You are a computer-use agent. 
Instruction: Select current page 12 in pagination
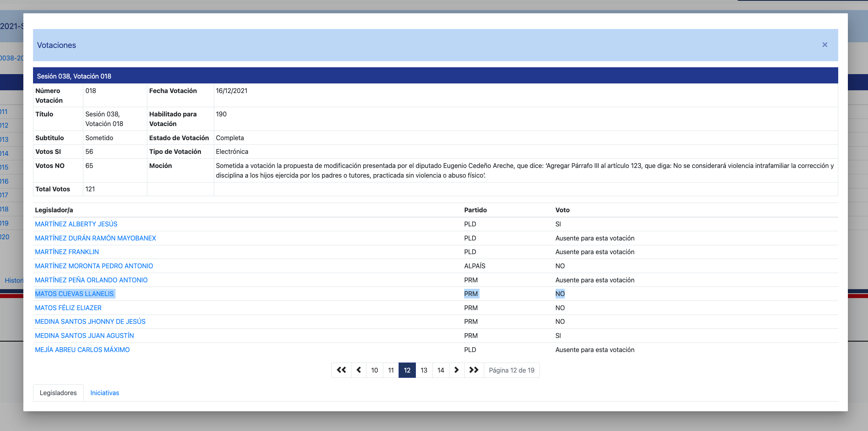407,370
